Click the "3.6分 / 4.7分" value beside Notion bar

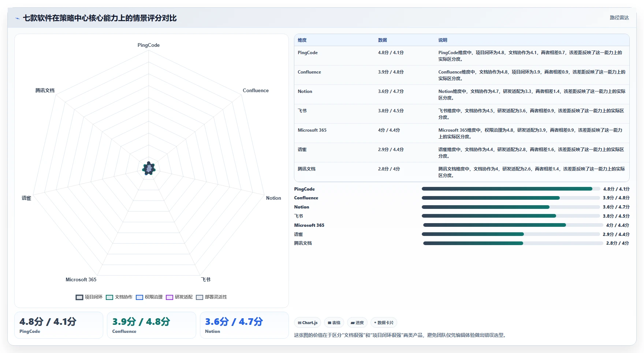(x=616, y=207)
